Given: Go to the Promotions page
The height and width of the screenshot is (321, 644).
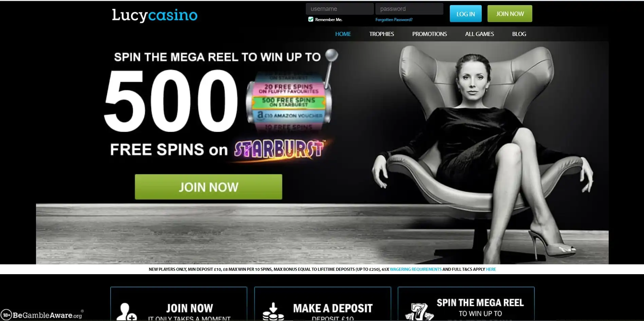Looking at the screenshot, I should [x=429, y=34].
